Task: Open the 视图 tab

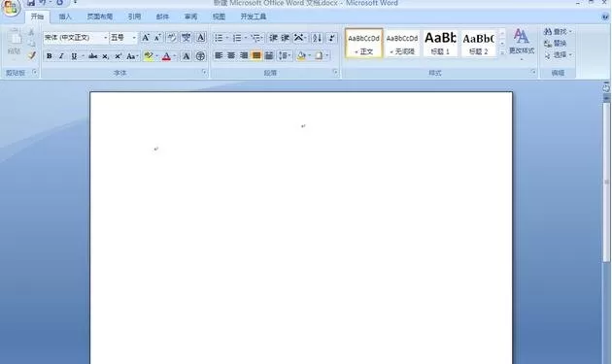Action: (x=219, y=17)
